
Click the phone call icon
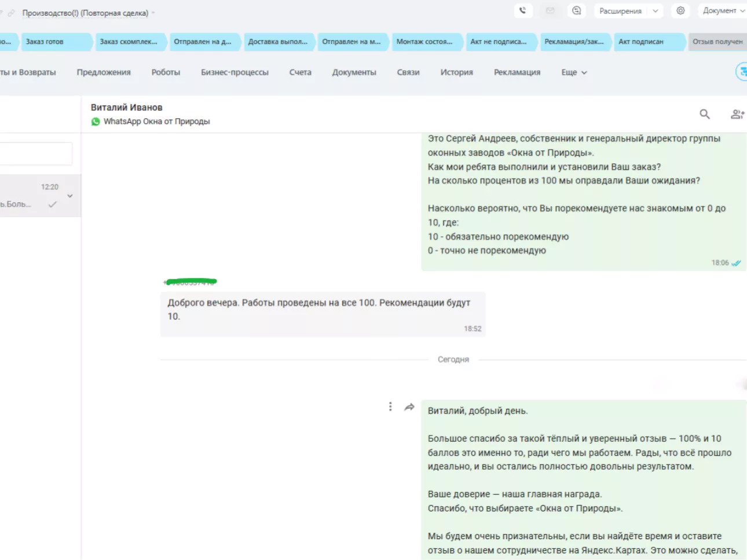pyautogui.click(x=523, y=10)
